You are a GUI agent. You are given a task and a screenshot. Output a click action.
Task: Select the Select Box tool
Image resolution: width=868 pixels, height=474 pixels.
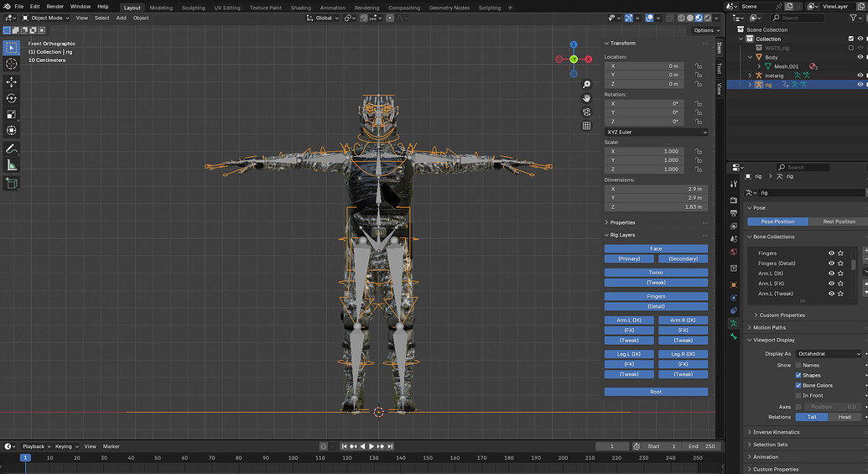11,48
